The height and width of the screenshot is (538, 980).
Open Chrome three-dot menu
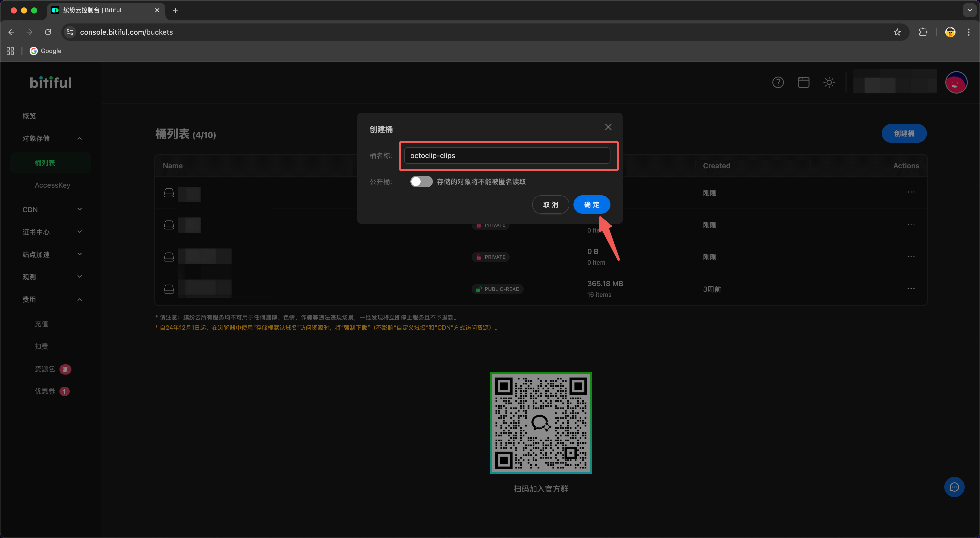(968, 32)
